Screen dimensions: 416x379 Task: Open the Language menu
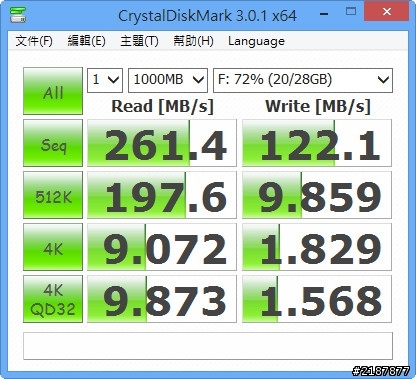point(256,41)
